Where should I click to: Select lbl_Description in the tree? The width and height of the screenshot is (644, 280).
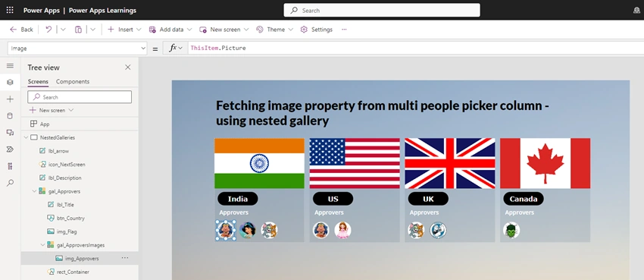point(64,178)
